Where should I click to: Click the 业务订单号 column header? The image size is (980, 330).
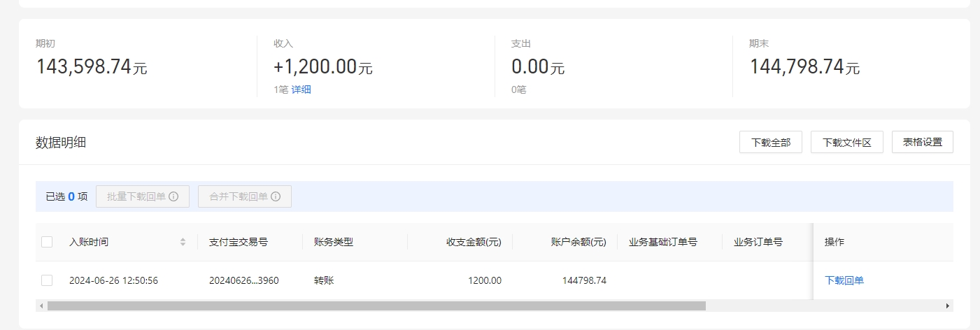coord(758,242)
